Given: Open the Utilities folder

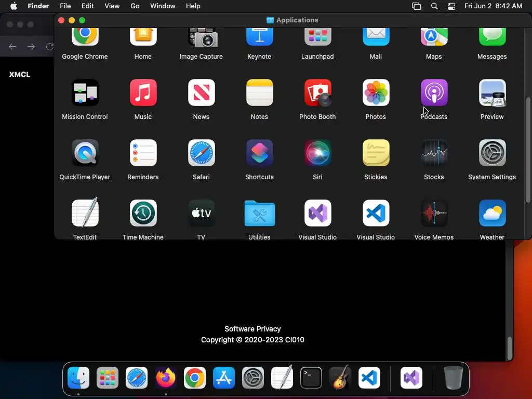Looking at the screenshot, I should point(260,212).
